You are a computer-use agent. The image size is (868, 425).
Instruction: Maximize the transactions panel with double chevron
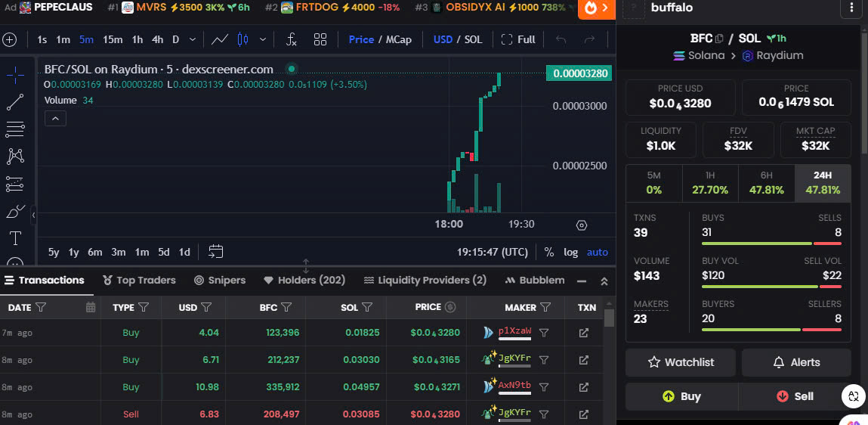tap(604, 281)
